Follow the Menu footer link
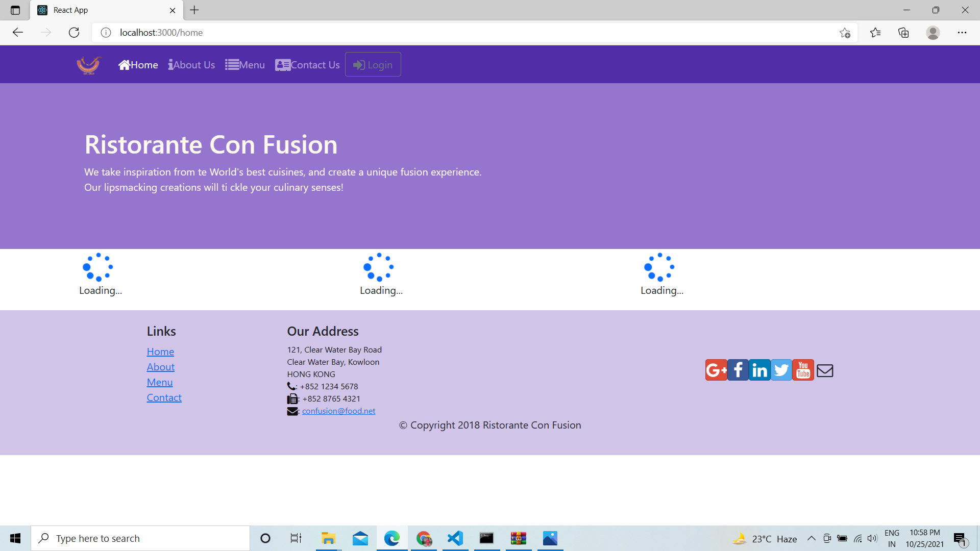 click(x=160, y=382)
